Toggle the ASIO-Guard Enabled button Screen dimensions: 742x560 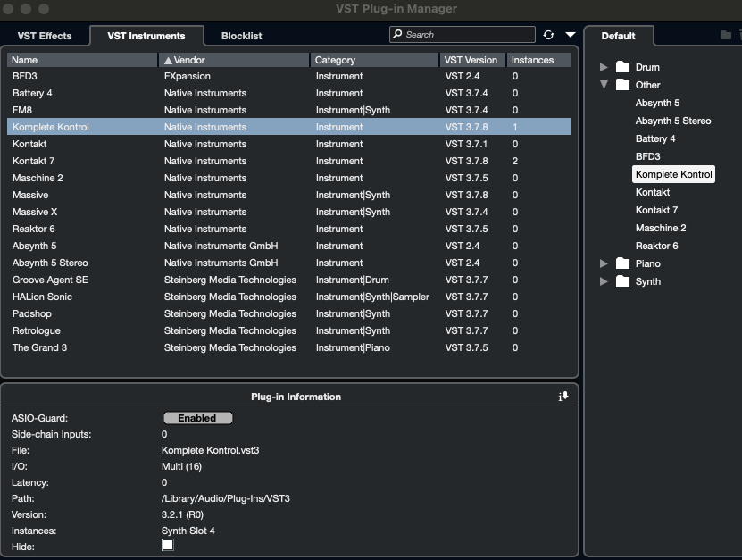198,418
